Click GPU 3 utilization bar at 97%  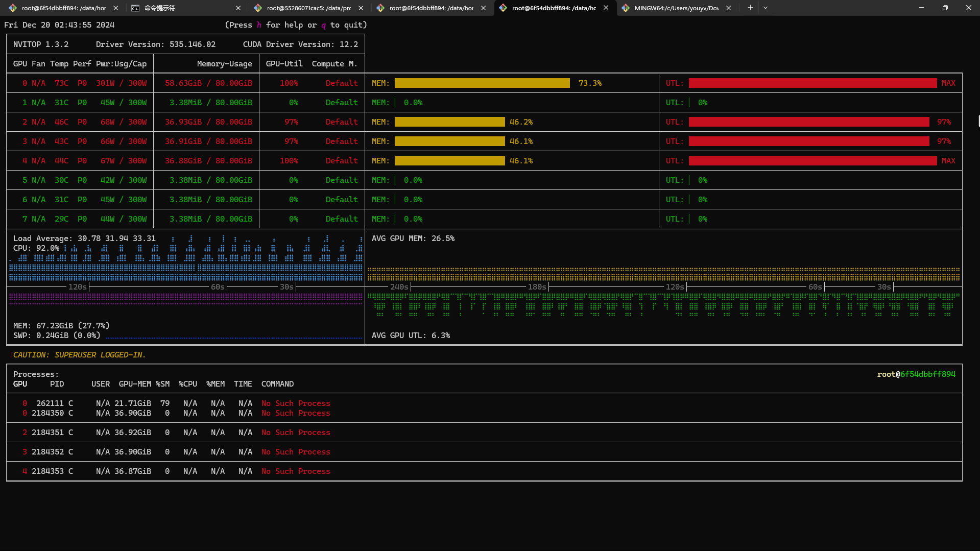809,141
